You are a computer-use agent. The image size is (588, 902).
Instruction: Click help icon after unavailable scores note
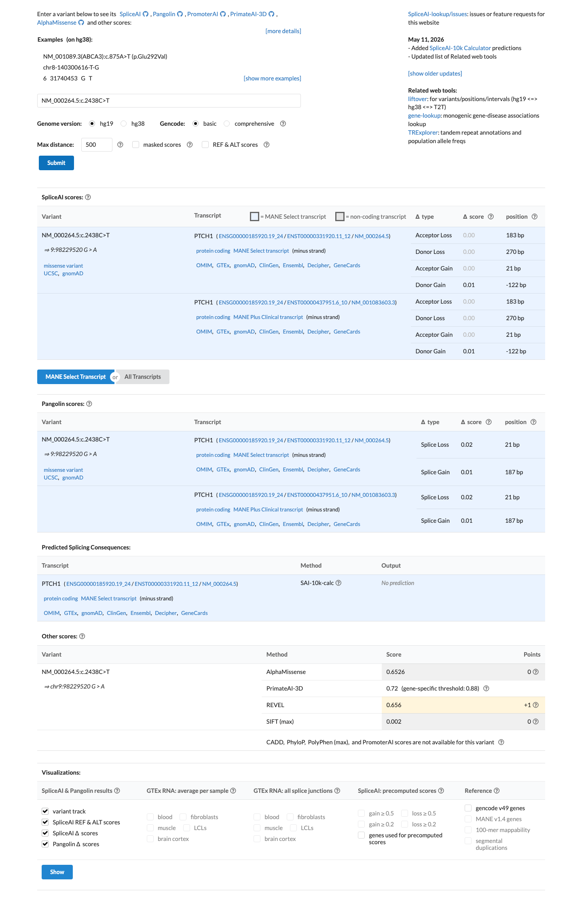coord(501,742)
